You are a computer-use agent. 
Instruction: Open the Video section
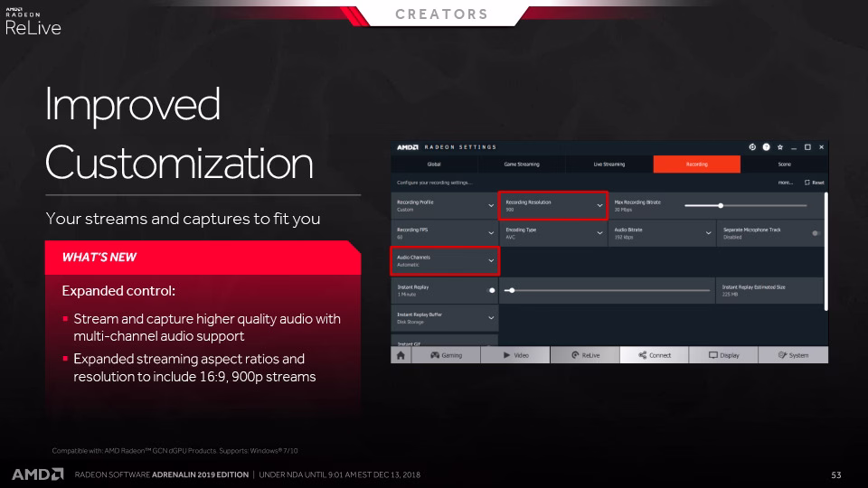pos(515,355)
